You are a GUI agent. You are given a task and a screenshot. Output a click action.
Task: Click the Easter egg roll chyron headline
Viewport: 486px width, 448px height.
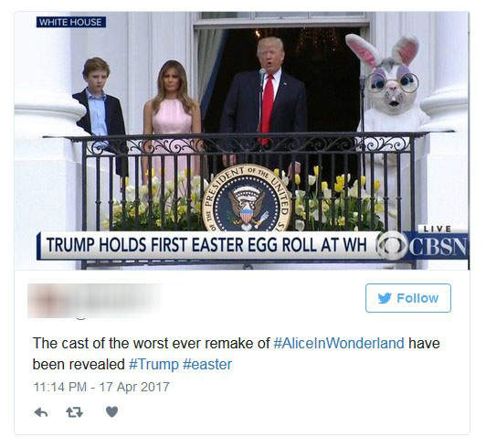click(206, 245)
